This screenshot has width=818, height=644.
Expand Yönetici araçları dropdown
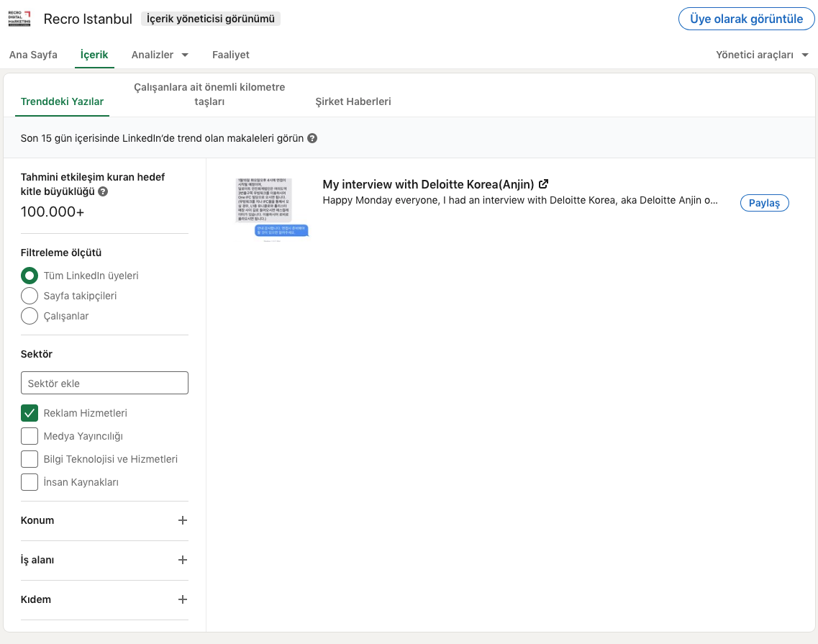pos(762,55)
